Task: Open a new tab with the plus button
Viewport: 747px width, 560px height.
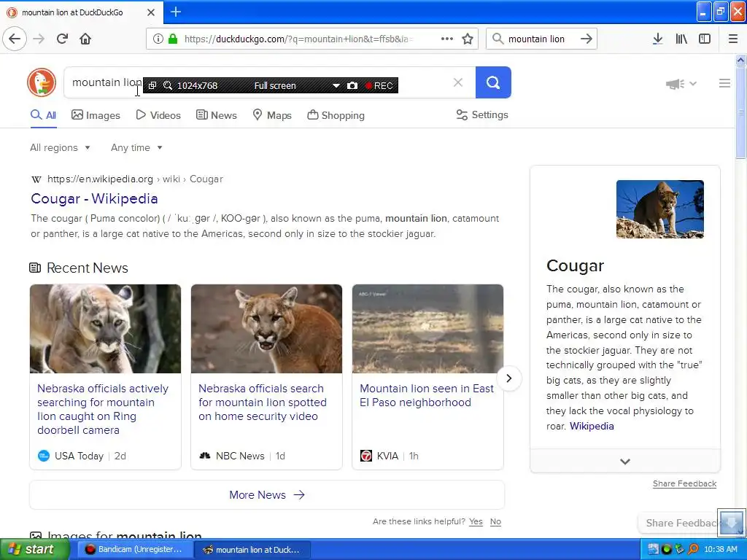Action: 175,12
